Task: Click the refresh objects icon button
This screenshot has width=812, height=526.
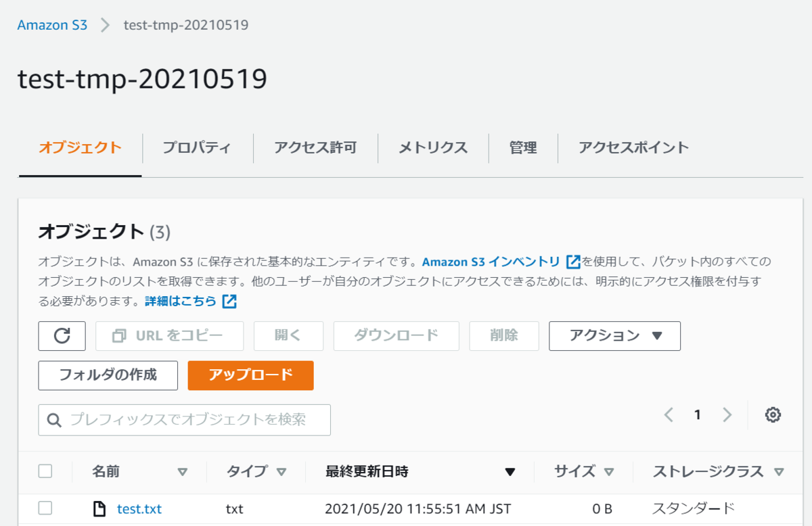Action: point(62,336)
